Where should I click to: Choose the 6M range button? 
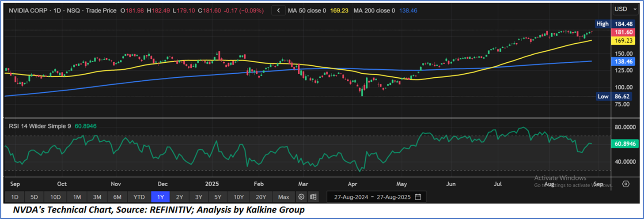pos(117,196)
